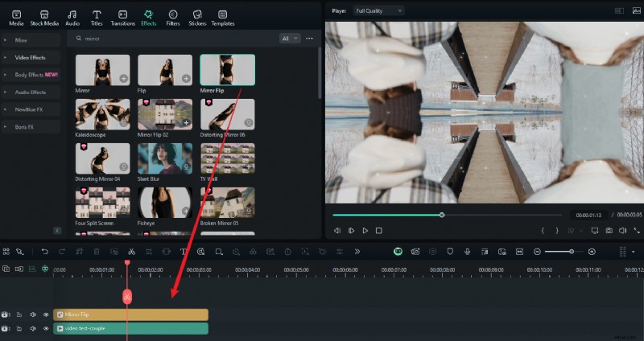Take a snapshot with the camera icon

click(x=609, y=231)
